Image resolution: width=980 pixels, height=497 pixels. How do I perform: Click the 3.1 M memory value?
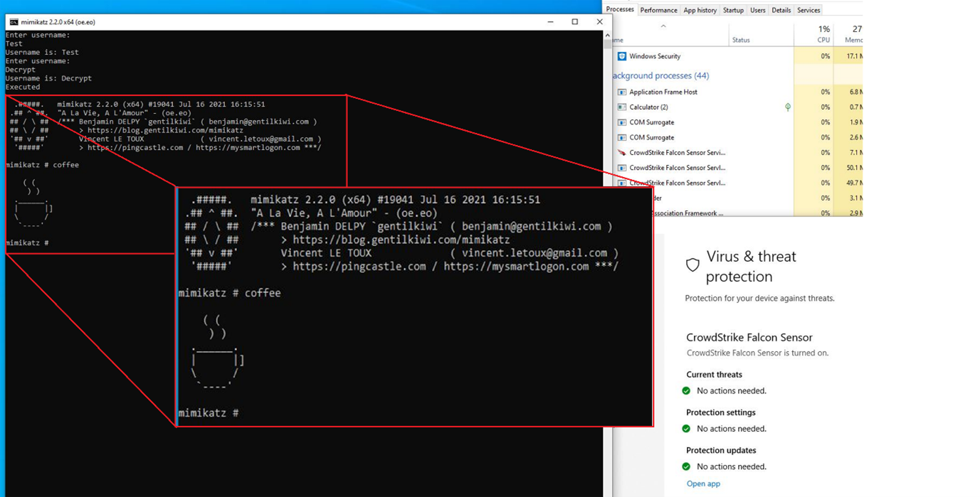coord(855,198)
